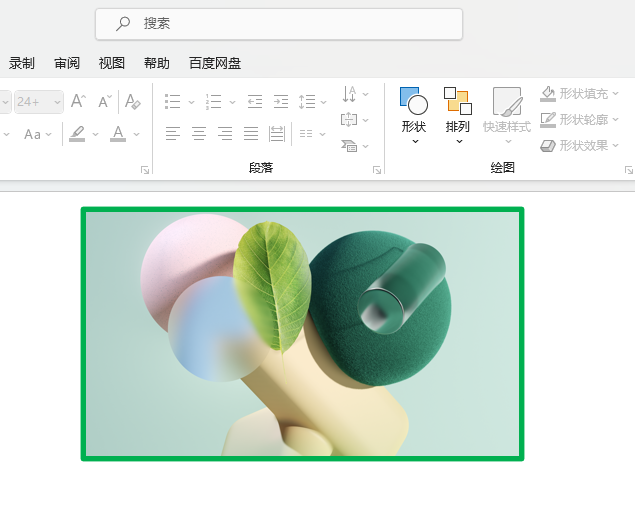Expand 形状效果 dropdown arrow
635x509 pixels.
click(616, 145)
